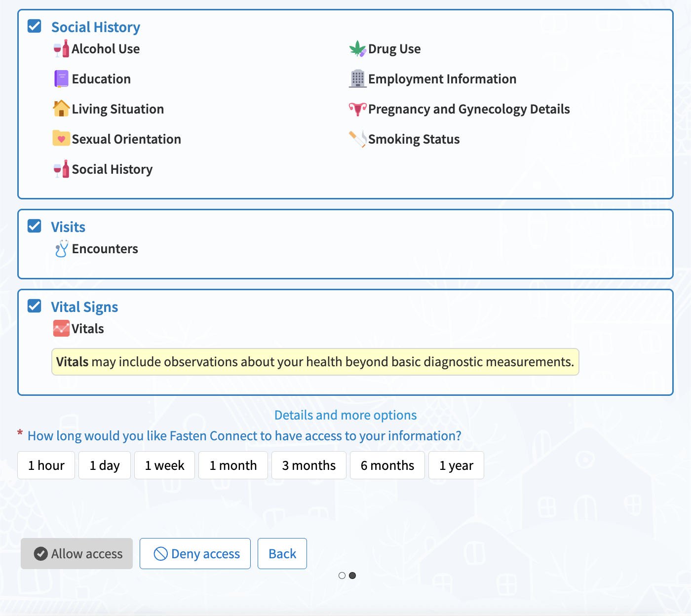
Task: Click the Alcohol Use label
Action: click(106, 49)
